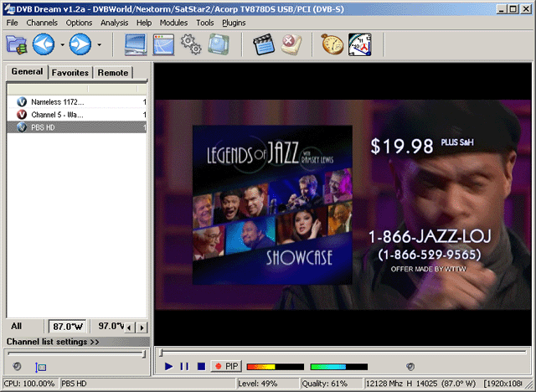Viewport: 536px width, 392px height.
Task: Open the File menu
Action: pos(12,23)
